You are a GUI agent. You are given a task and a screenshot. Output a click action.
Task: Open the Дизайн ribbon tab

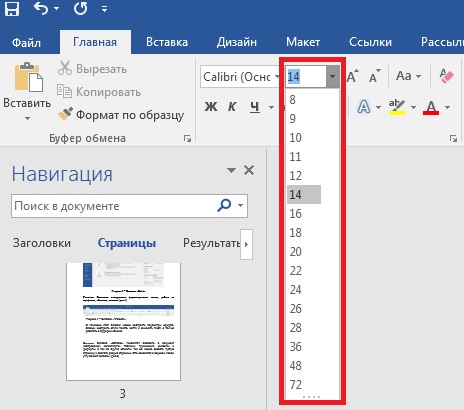point(237,42)
